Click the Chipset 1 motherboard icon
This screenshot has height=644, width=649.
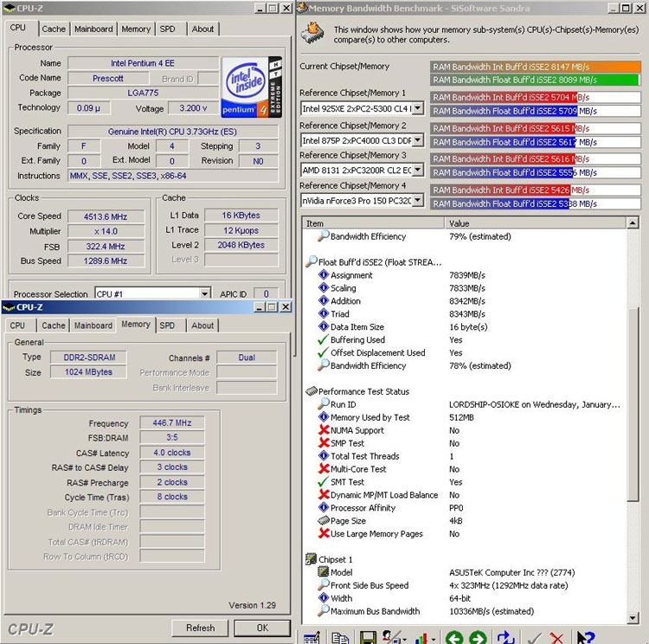click(311, 559)
